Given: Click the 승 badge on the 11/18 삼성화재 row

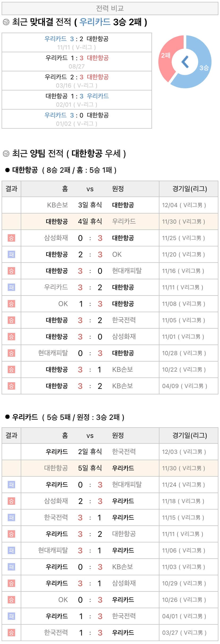Looking at the screenshot, I should 11,501.
